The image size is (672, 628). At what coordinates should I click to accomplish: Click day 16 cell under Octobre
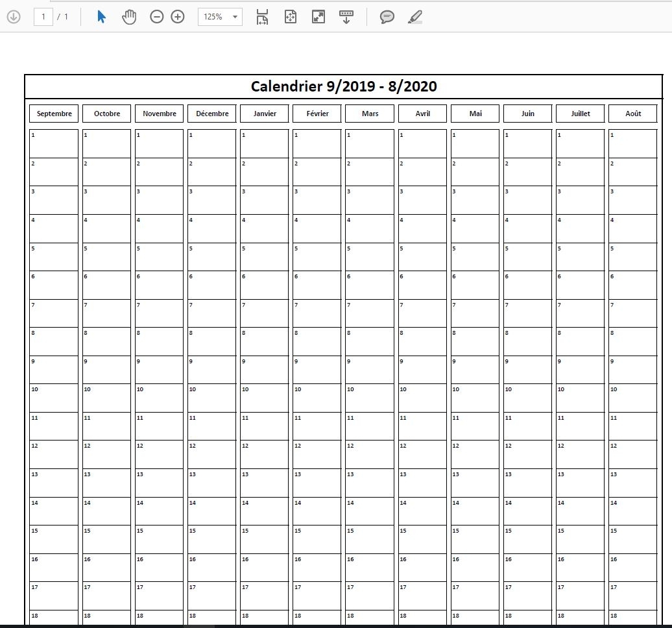click(107, 568)
